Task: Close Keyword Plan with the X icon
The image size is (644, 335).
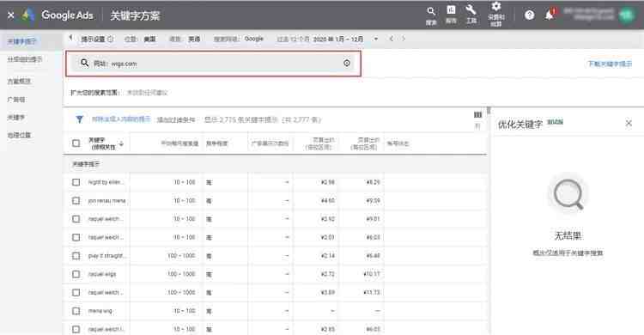Action: (x=11, y=15)
